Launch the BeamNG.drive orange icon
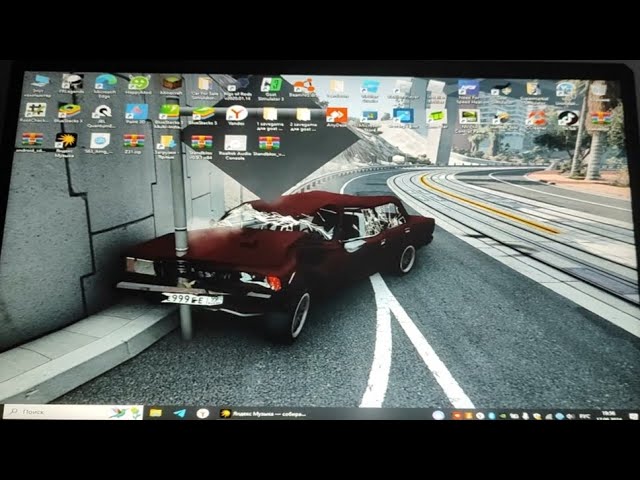Viewport: 640px width, 480px height. coord(303,88)
